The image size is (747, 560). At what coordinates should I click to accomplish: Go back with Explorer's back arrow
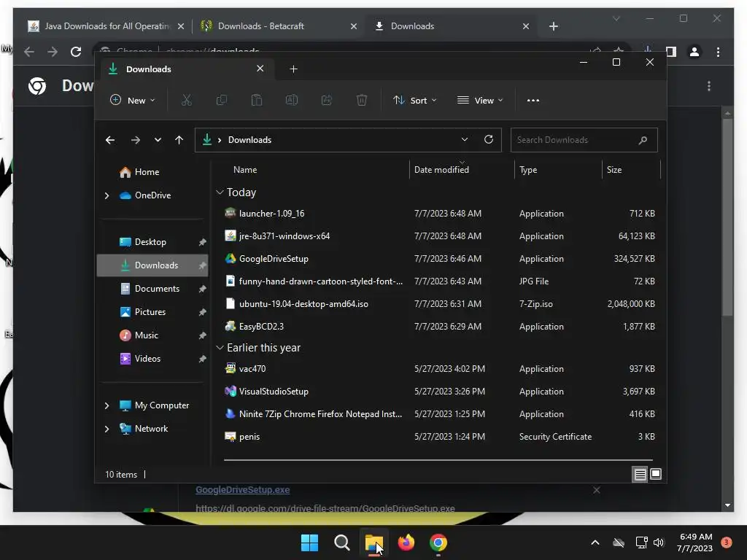point(110,140)
